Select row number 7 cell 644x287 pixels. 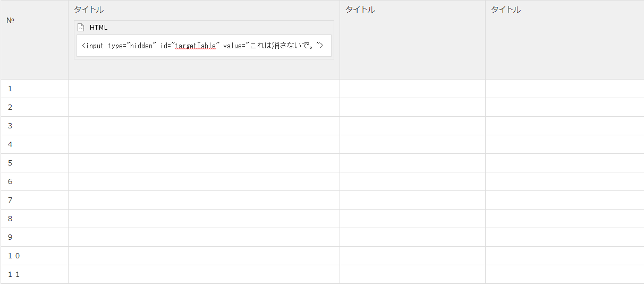click(35, 200)
